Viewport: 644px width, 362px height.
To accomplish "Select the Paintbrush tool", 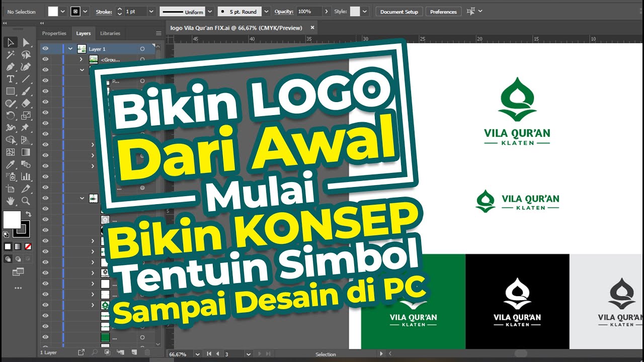I will [x=26, y=91].
